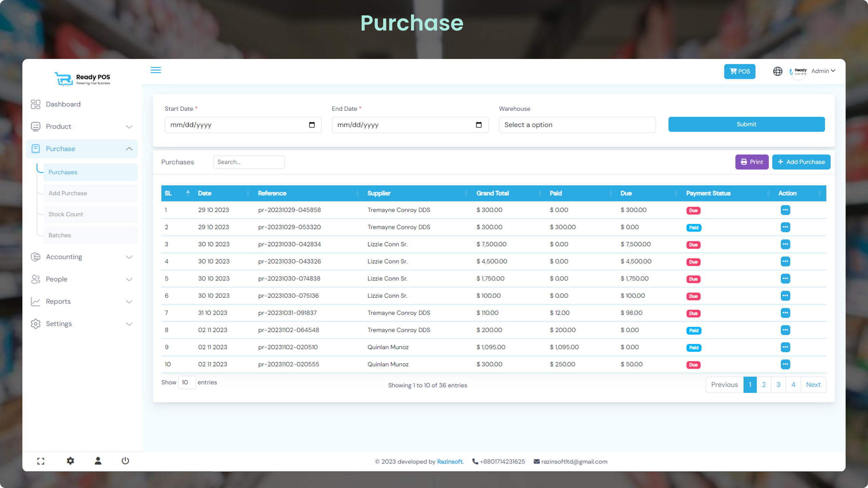Click the Paid status badge on row 2

pos(694,228)
